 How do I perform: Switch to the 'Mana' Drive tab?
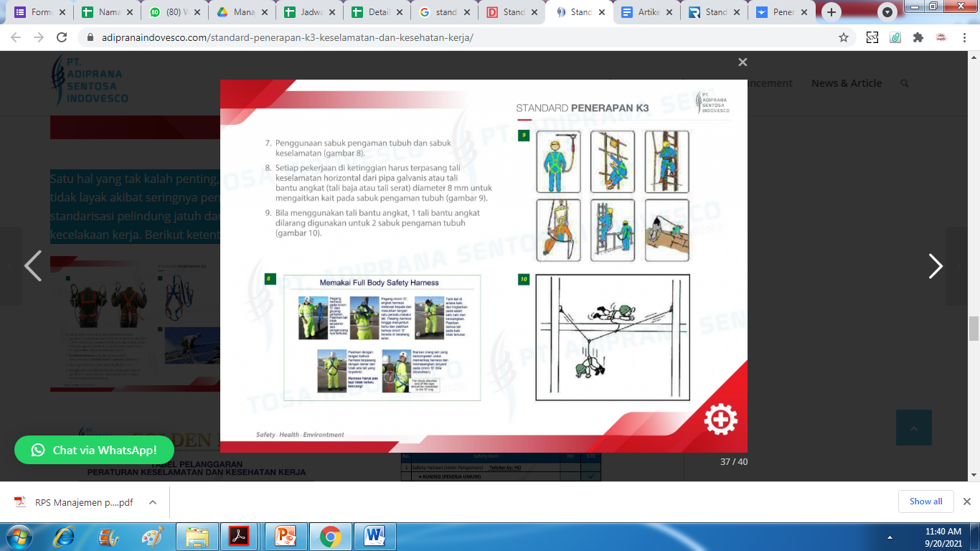coord(242,12)
